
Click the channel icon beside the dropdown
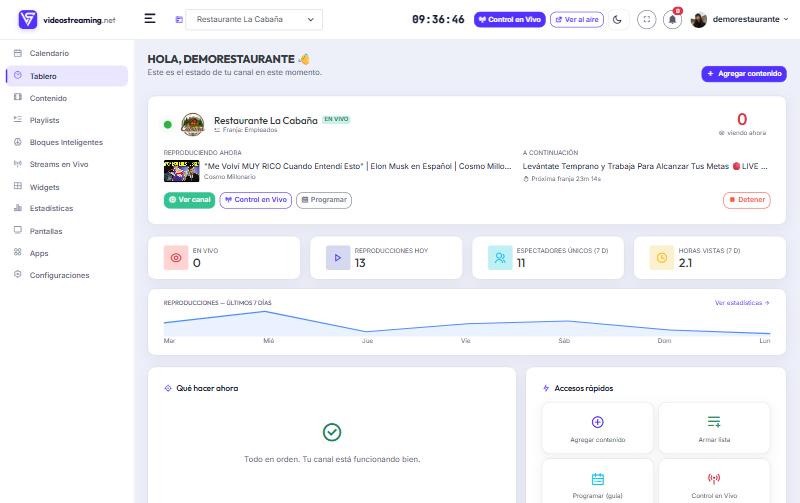[179, 19]
